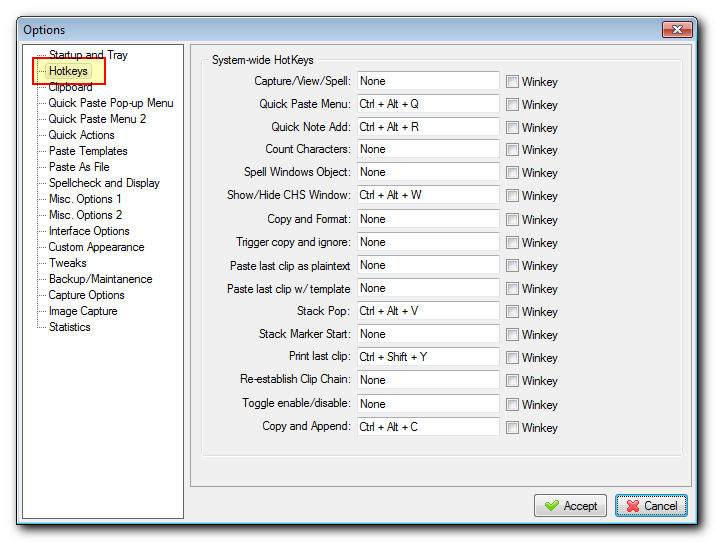The width and height of the screenshot is (715, 542).
Task: Open Quick Paste Pop-up Menu options
Action: [110, 103]
